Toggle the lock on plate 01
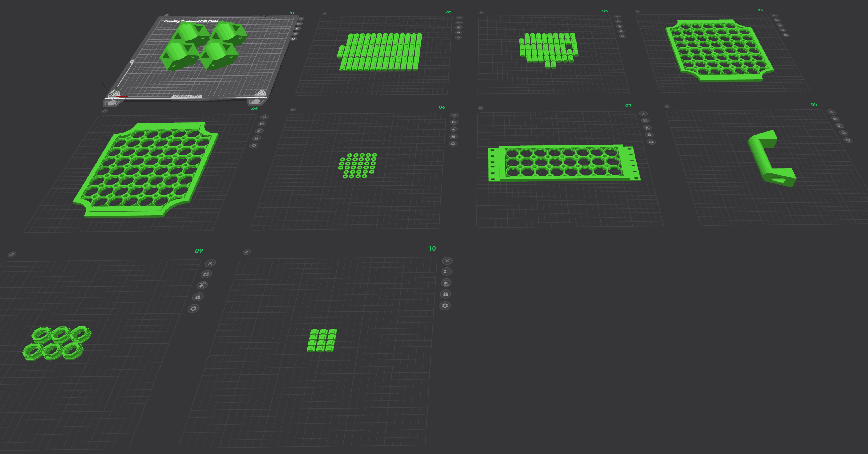Viewport: 868px width, 454px height. point(295,34)
